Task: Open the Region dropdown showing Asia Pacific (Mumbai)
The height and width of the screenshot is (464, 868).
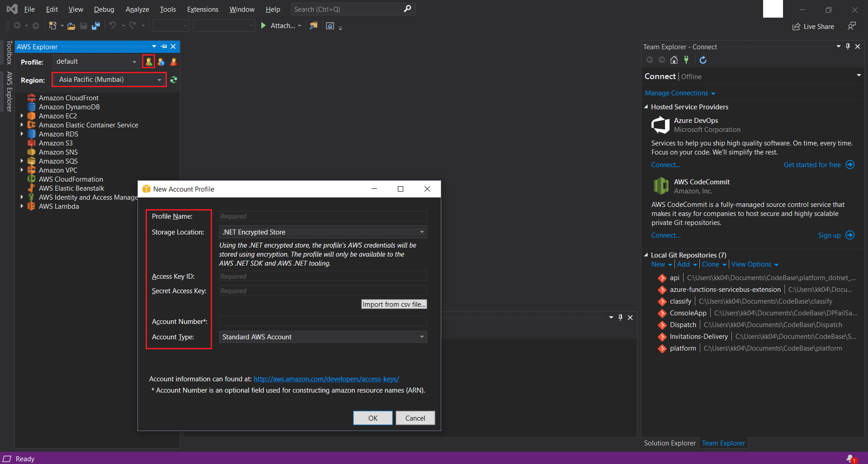Action: click(108, 80)
